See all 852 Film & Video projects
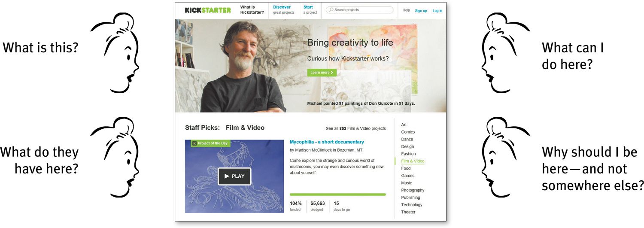Image resolution: width=644 pixels, height=228 pixels. [x=355, y=128]
